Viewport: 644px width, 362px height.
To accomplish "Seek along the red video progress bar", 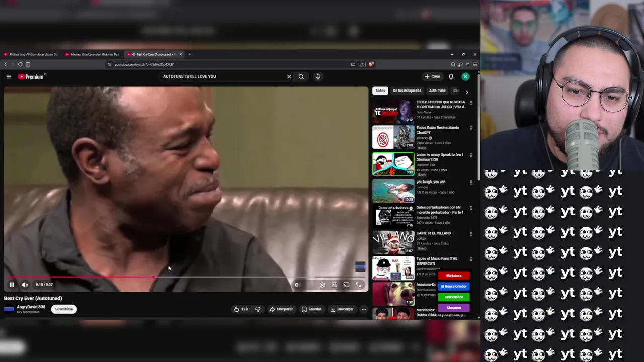I will [186, 277].
